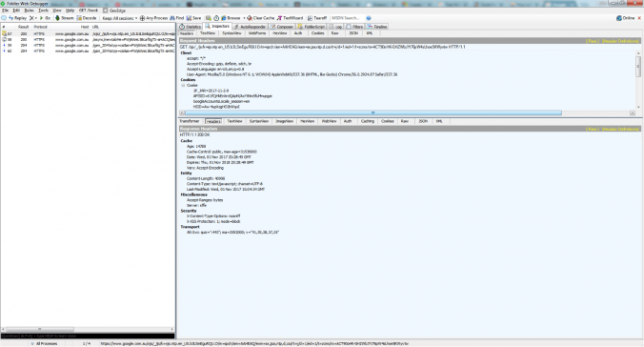Click the Clear Cache icon

[250, 18]
